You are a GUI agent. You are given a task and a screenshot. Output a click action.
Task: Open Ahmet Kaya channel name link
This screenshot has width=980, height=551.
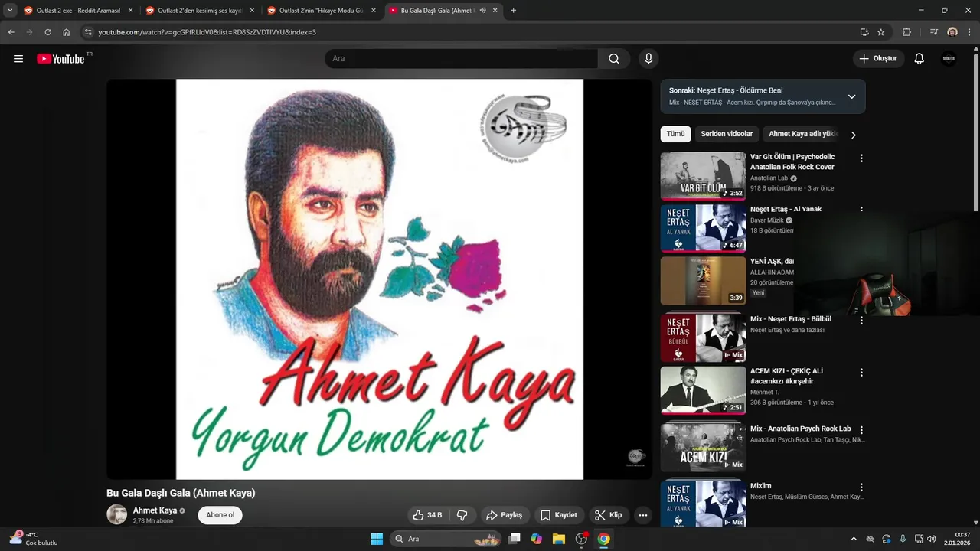(x=155, y=510)
